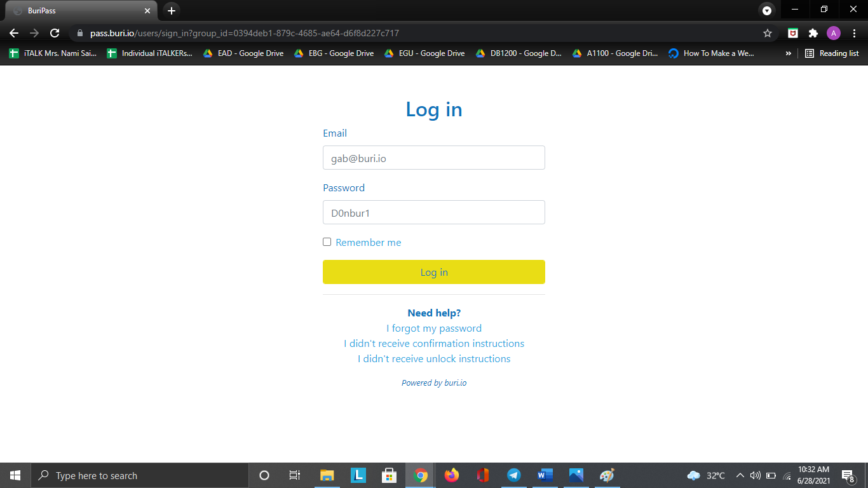
Task: Launch File Explorer from the taskbar
Action: (327, 475)
